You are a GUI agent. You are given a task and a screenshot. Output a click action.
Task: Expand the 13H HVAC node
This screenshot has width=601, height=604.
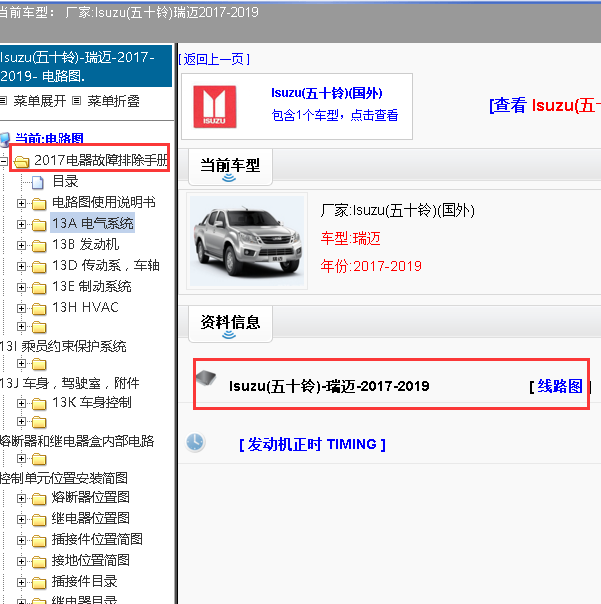[x=21, y=308]
